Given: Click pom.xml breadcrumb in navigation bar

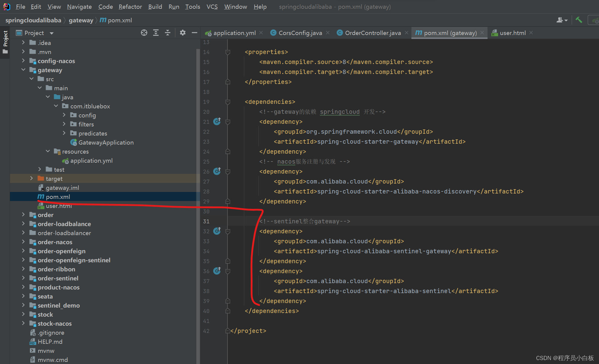Looking at the screenshot, I should (x=116, y=20).
